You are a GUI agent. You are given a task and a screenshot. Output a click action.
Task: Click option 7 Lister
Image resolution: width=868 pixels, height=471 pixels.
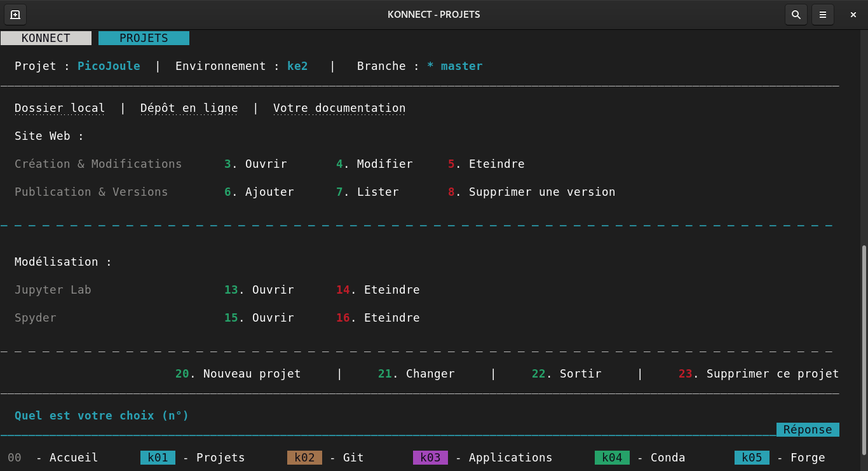click(x=367, y=192)
